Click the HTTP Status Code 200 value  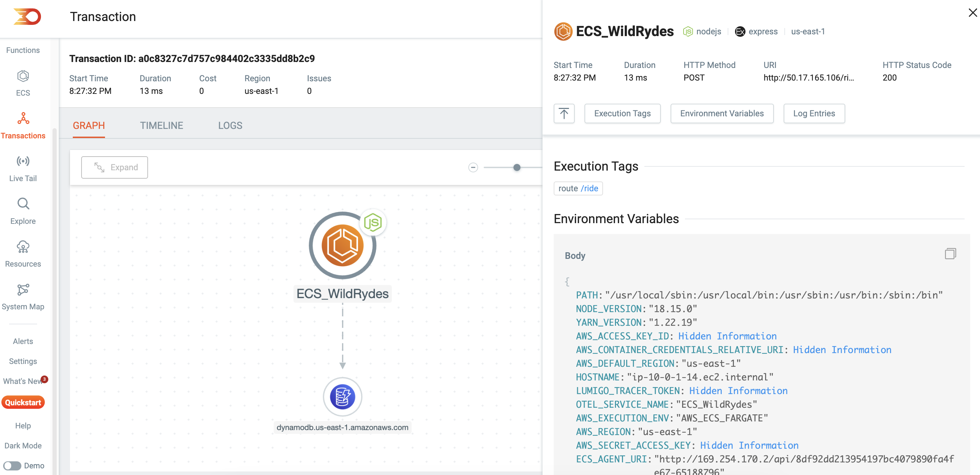click(x=889, y=78)
